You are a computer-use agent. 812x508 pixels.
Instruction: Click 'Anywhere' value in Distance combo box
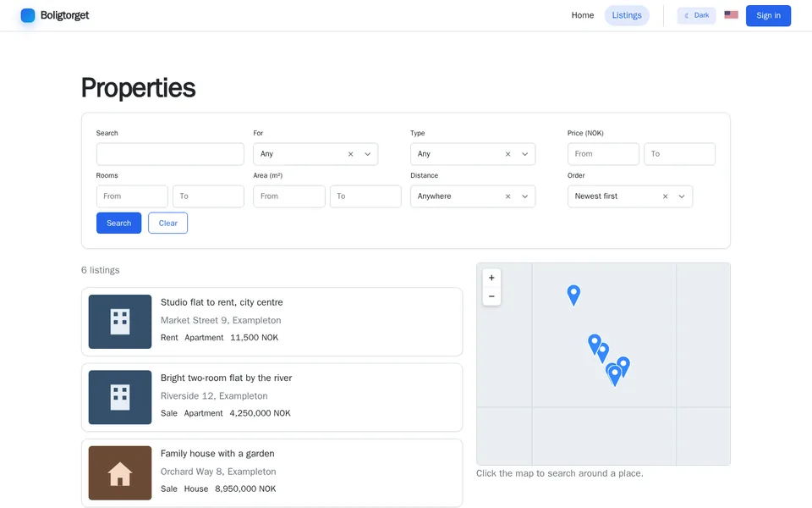[x=435, y=196]
